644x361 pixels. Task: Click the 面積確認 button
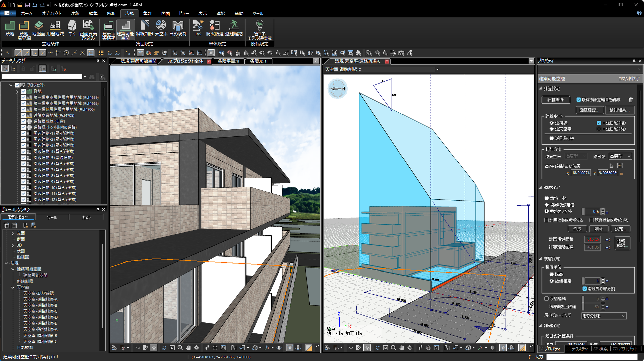[590, 110]
